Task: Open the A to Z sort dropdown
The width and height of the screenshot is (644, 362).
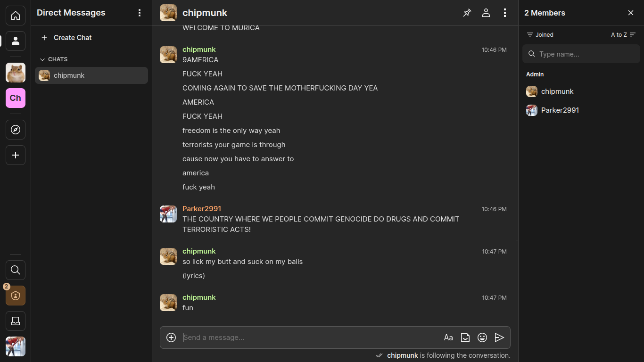Action: tap(623, 35)
